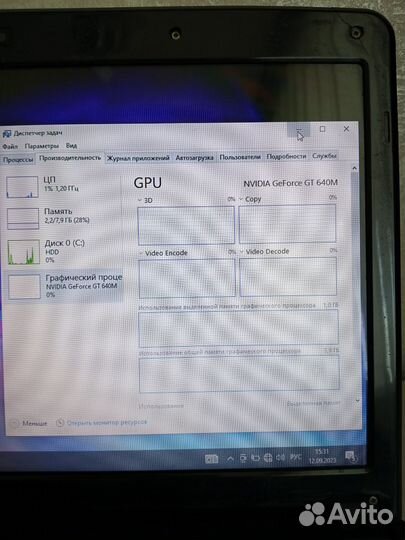Expand the 3D engine dropdown

[x=140, y=200]
